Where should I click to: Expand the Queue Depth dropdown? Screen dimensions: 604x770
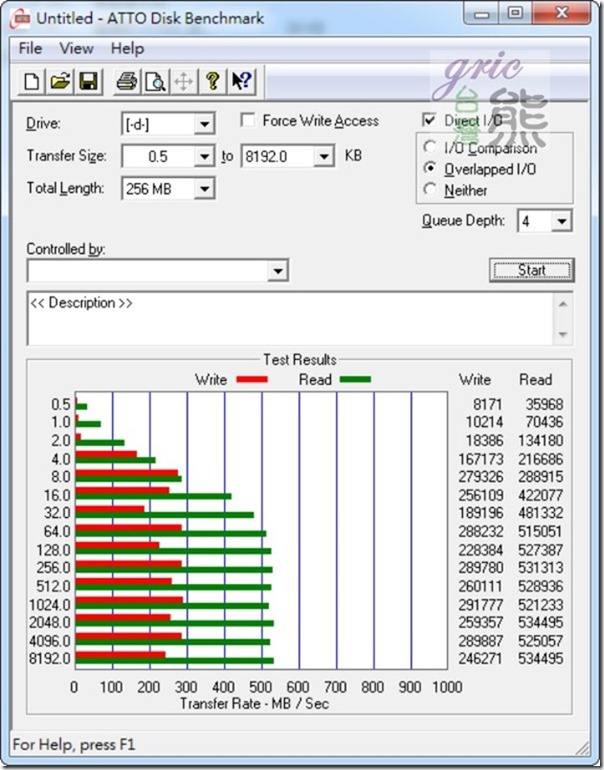(x=561, y=221)
